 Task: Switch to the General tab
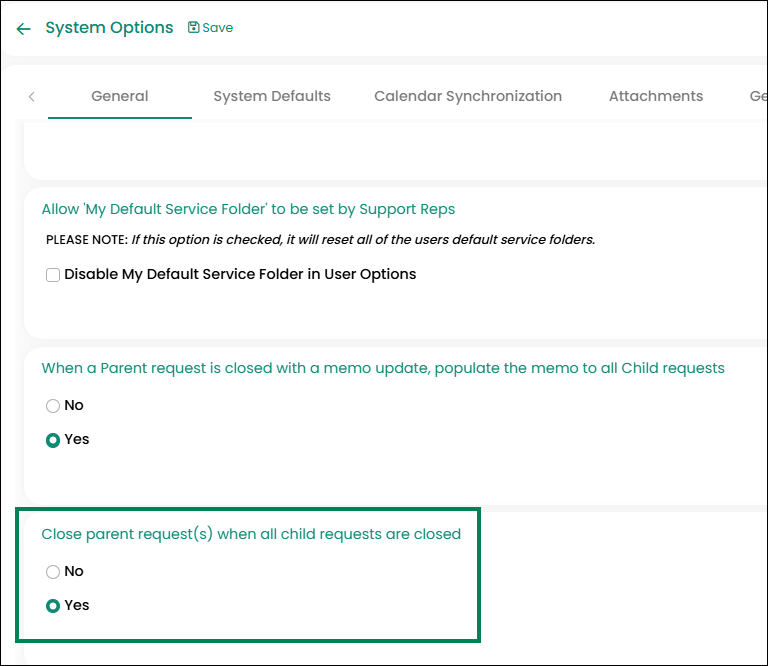click(120, 97)
